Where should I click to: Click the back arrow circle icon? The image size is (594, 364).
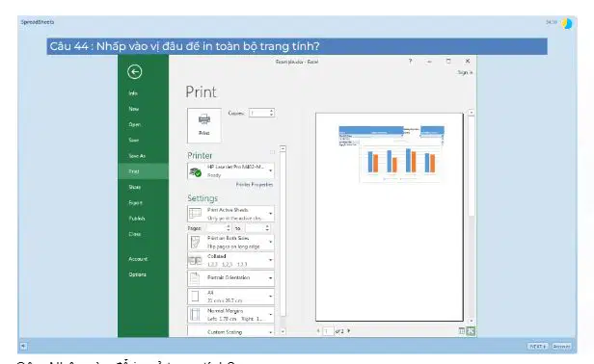tap(134, 72)
